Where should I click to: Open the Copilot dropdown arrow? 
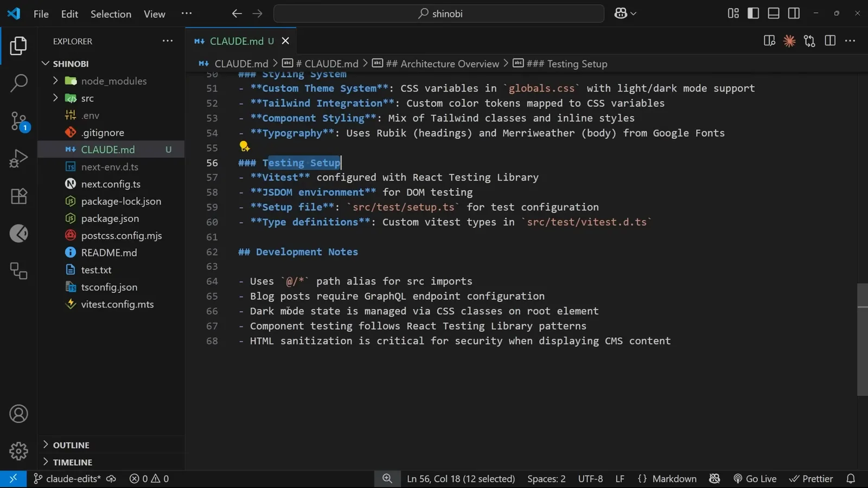[633, 14]
